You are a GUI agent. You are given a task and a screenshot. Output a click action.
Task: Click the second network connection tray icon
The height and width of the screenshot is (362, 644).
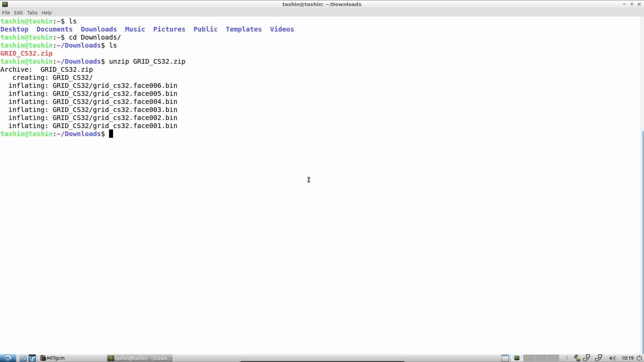click(599, 358)
